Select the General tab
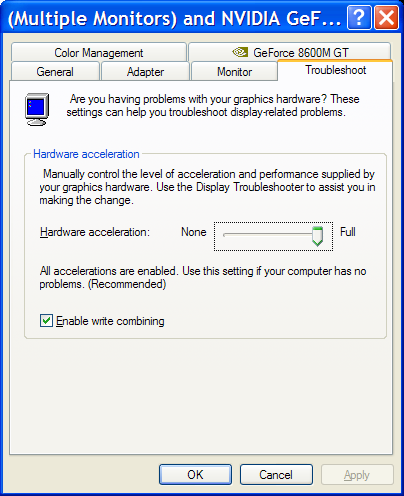The image size is (404, 496). (x=55, y=72)
